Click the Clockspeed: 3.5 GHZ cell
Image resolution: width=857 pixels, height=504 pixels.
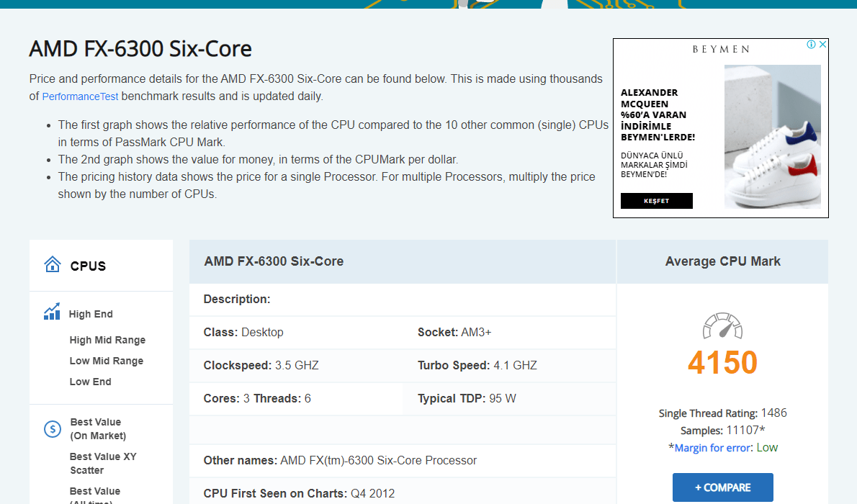[x=261, y=365]
